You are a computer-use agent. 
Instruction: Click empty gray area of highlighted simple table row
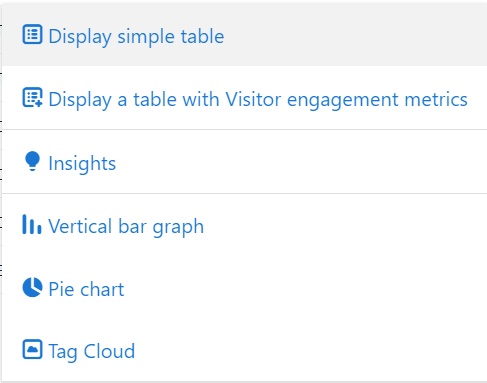(x=353, y=35)
